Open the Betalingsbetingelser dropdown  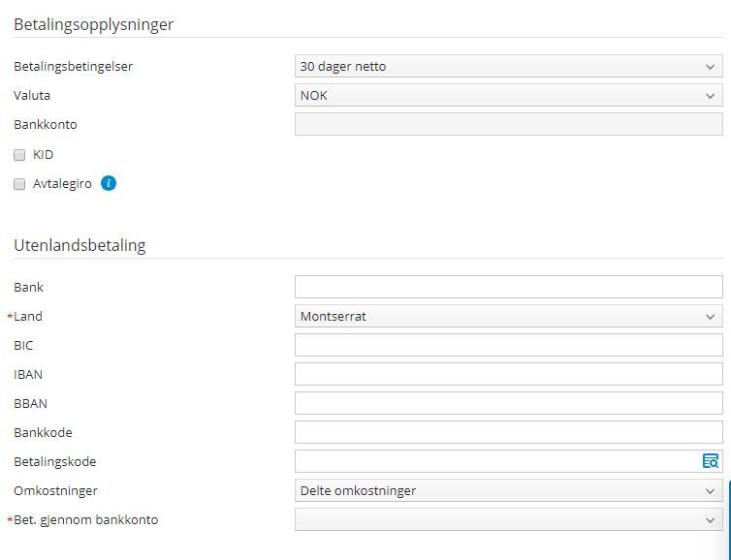tap(509, 66)
